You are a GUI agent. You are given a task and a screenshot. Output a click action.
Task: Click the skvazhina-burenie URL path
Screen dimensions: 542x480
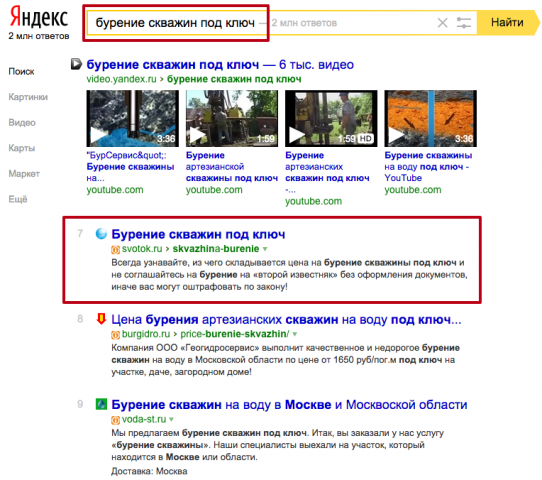click(x=216, y=249)
